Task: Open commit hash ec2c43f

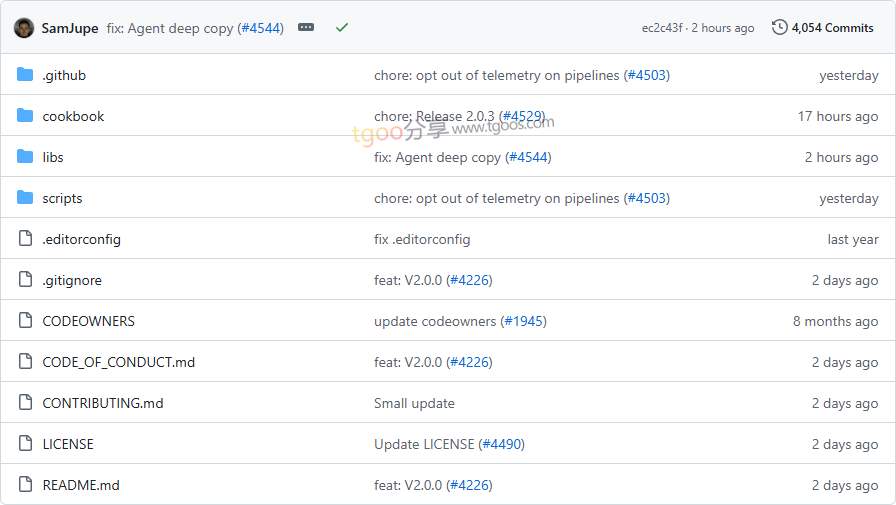Action: pos(662,28)
